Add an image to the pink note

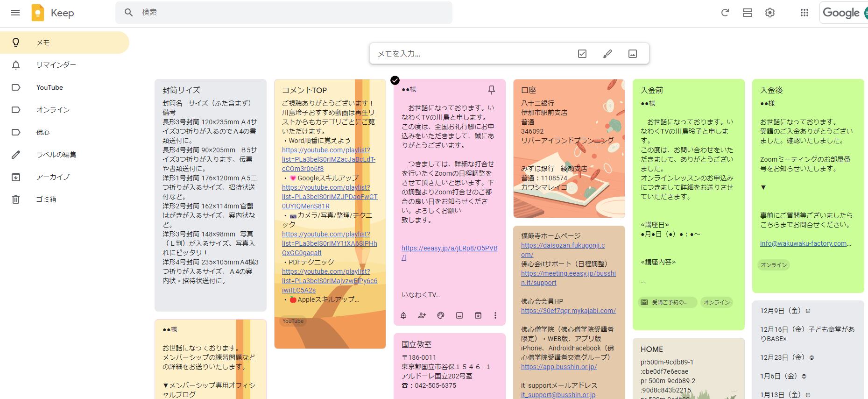(x=459, y=315)
